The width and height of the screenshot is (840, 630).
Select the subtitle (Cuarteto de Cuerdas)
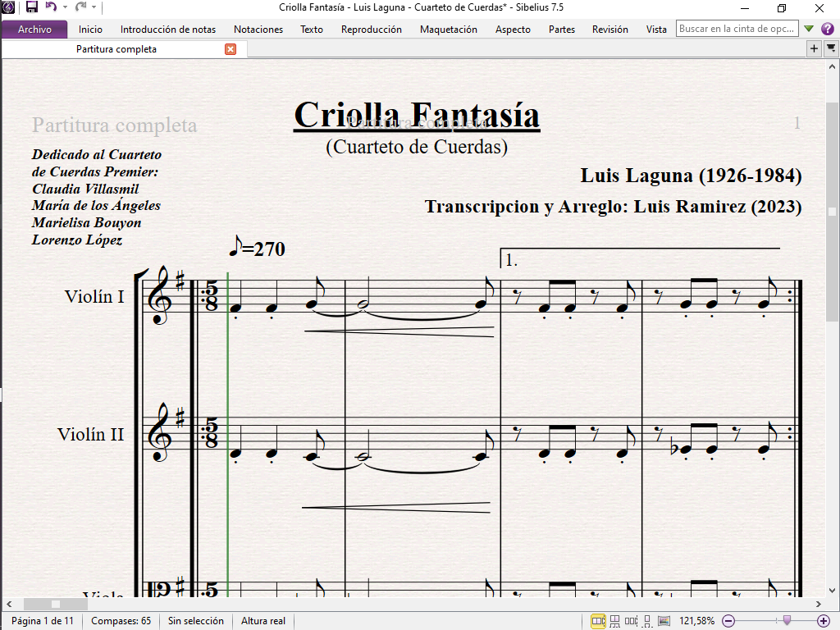[417, 147]
